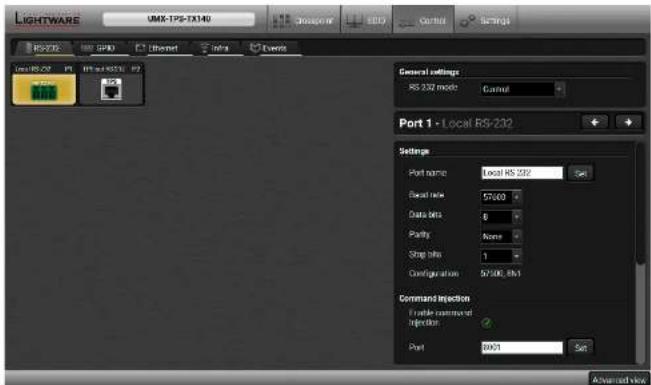Select the Infra sub-tab
The width and height of the screenshot is (651, 385).
click(216, 48)
